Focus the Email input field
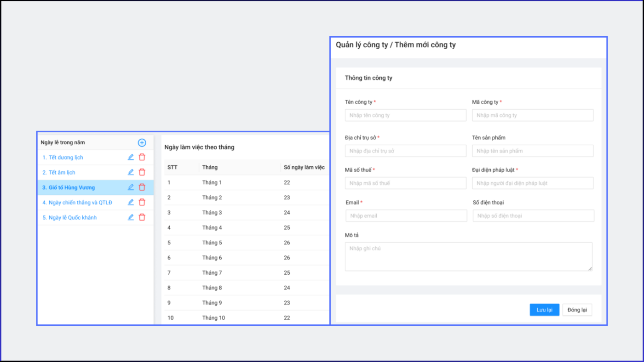The image size is (644, 362). tap(406, 215)
